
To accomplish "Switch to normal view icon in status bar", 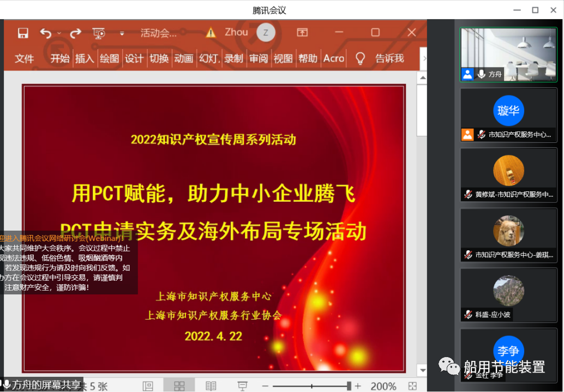I will pyautogui.click(x=148, y=386).
